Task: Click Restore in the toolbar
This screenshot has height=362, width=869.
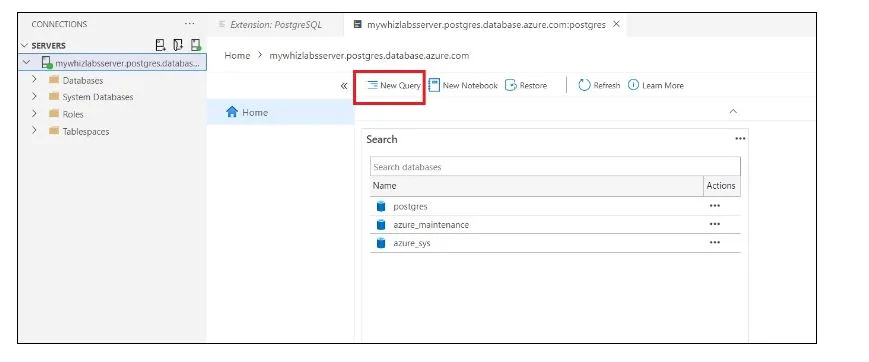Action: click(x=526, y=85)
